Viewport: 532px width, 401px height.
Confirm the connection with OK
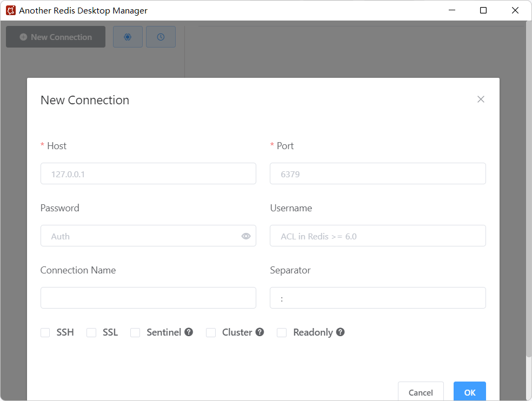[469, 392]
